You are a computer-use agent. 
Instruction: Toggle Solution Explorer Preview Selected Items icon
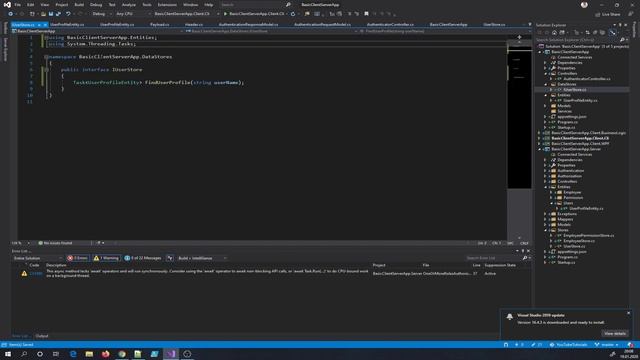tap(613, 33)
